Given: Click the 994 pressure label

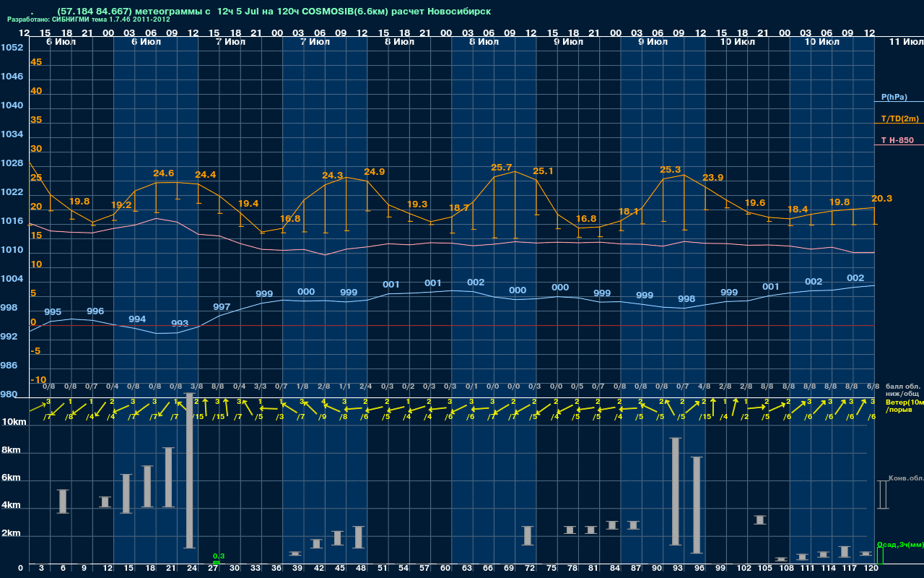Looking at the screenshot, I should coord(137,319).
